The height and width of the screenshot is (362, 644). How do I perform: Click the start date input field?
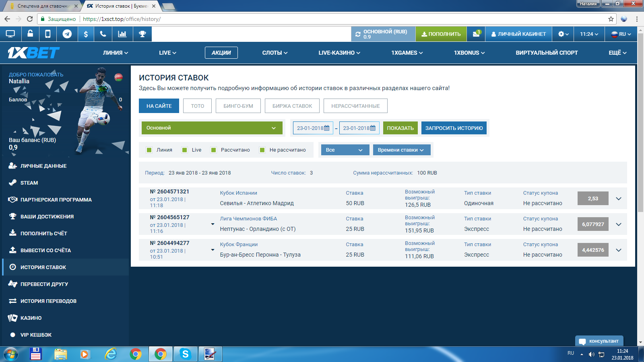coord(313,128)
